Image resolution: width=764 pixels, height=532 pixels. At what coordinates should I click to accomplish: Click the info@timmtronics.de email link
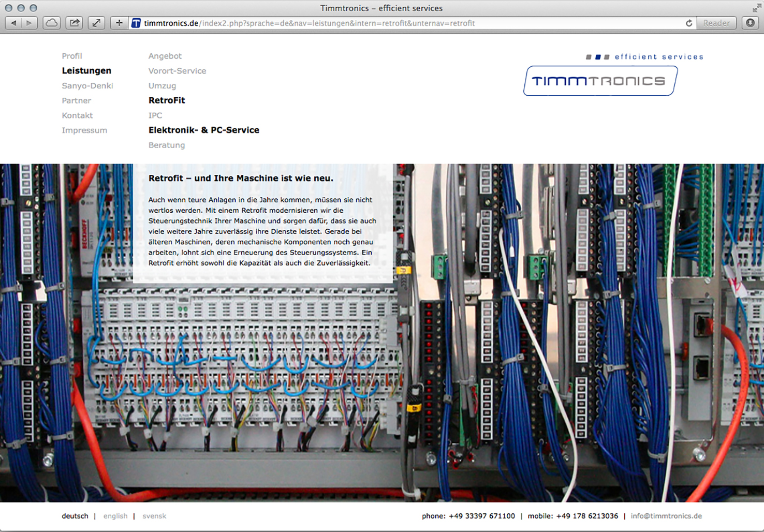click(666, 516)
